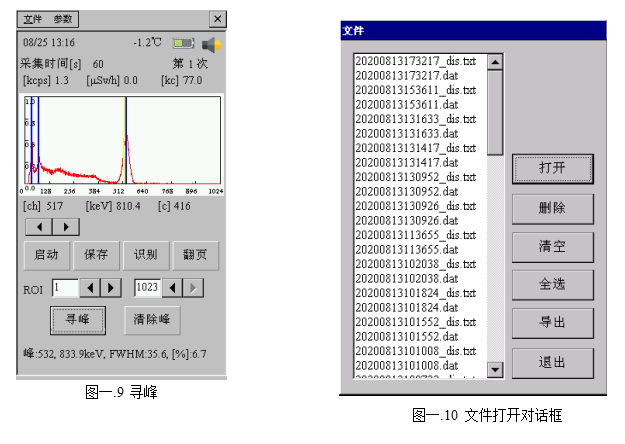Click the speaker sound icon
Image resolution: width=625 pixels, height=444 pixels.
[x=210, y=44]
